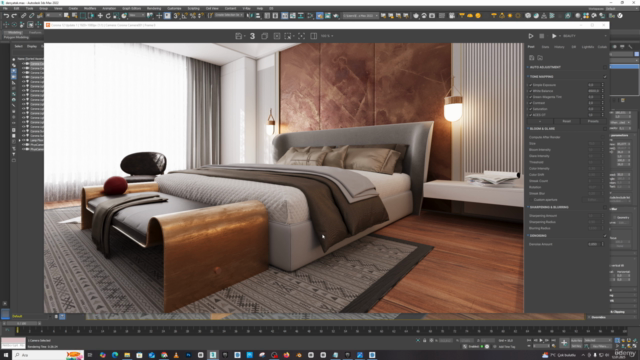Viewport: 640px width, 360px height.
Task: Click the save image icon in the Corona frame buffer
Action: tap(239, 36)
